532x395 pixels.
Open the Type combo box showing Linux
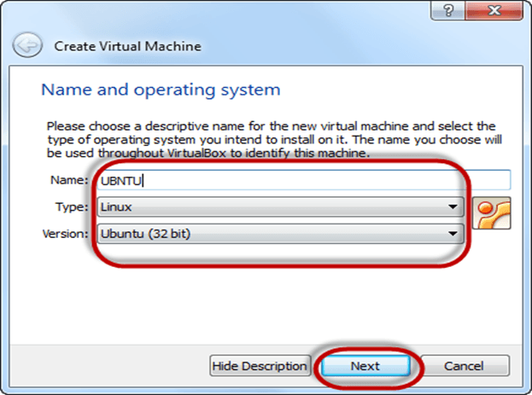pos(273,207)
